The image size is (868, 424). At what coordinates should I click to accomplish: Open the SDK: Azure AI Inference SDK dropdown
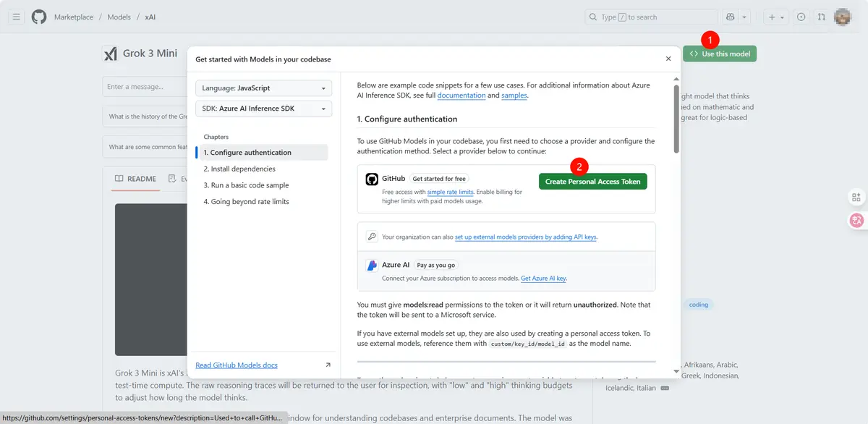[x=264, y=109]
